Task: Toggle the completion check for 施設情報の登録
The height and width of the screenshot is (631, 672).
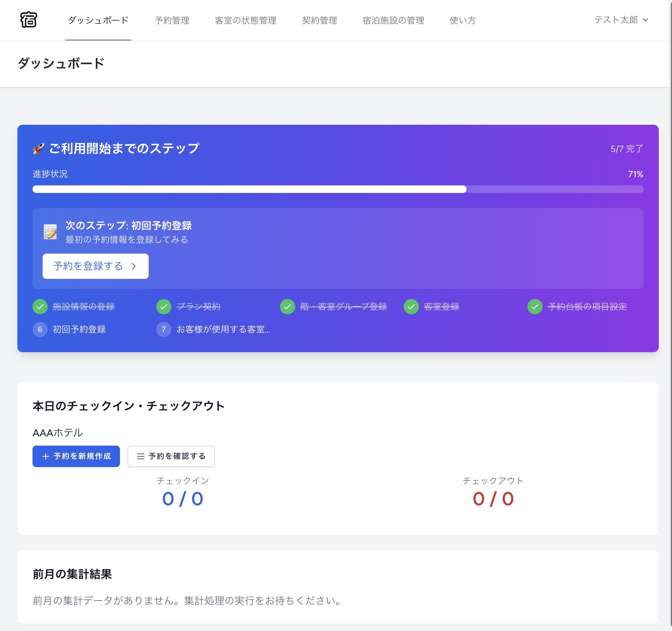Action: coord(40,307)
